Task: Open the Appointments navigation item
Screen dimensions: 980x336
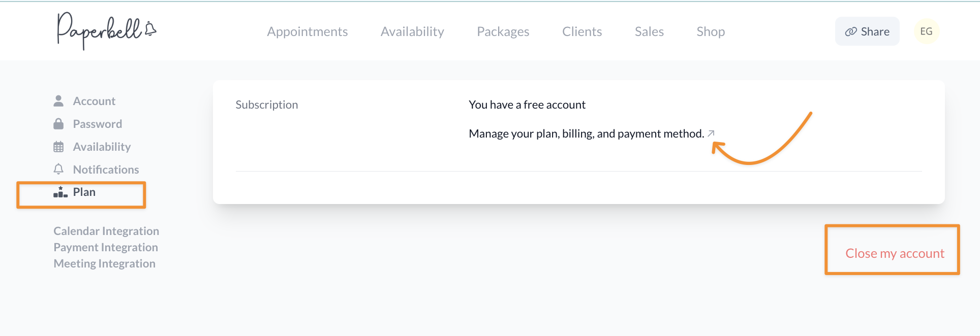Action: [307, 31]
